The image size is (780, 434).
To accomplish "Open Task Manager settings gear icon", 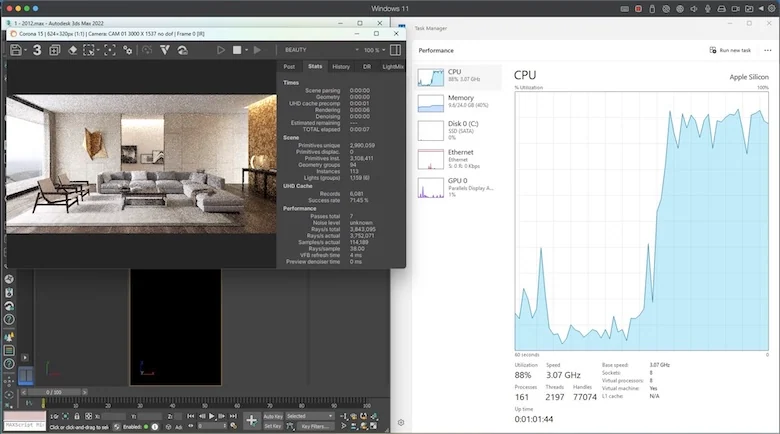I will click(x=401, y=423).
